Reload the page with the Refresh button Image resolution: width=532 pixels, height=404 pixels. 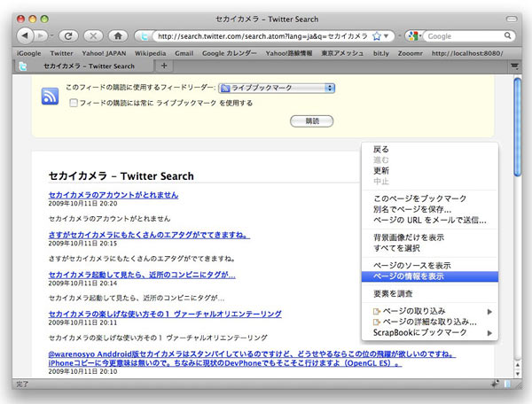[68, 35]
